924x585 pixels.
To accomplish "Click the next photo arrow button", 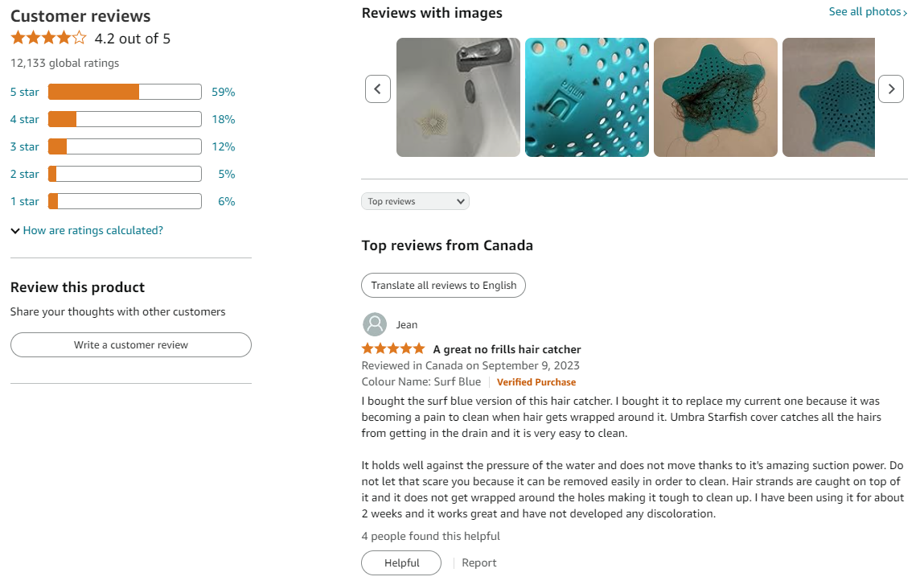I will coord(891,89).
